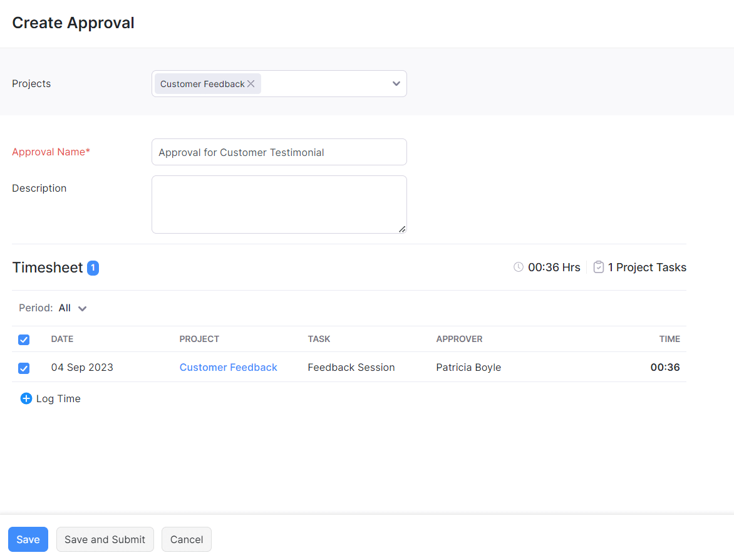734x560 pixels.
Task: Sort timesheet by the DATE column header
Action: [62, 339]
